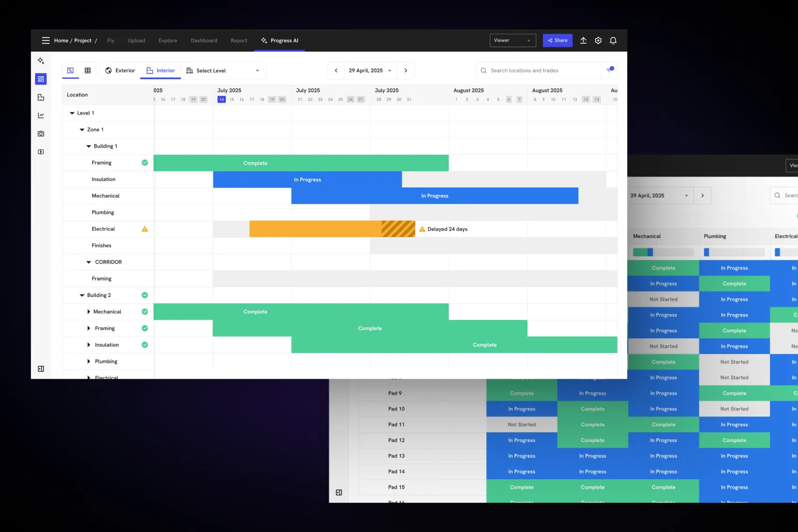Open the Progress AI tab
Screen dimensions: 798x532
click(x=280, y=41)
